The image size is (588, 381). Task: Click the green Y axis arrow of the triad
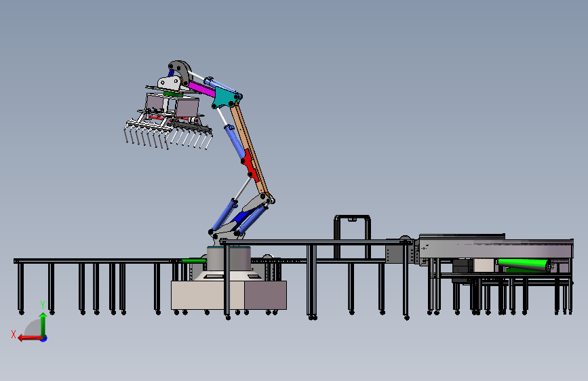pos(43,324)
